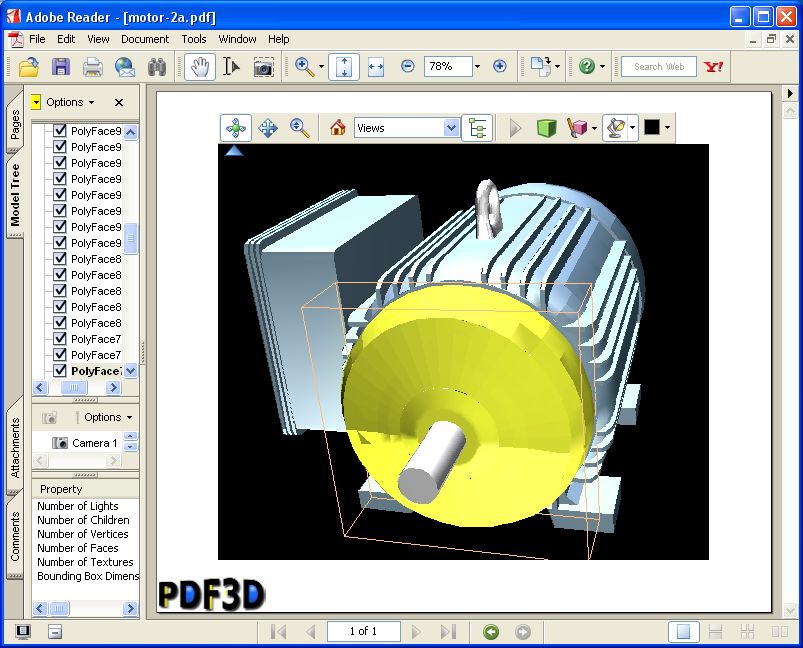Uncheck the topmost PolyFace9 checkbox
Screen dimensions: 803x648
pyautogui.click(x=60, y=131)
